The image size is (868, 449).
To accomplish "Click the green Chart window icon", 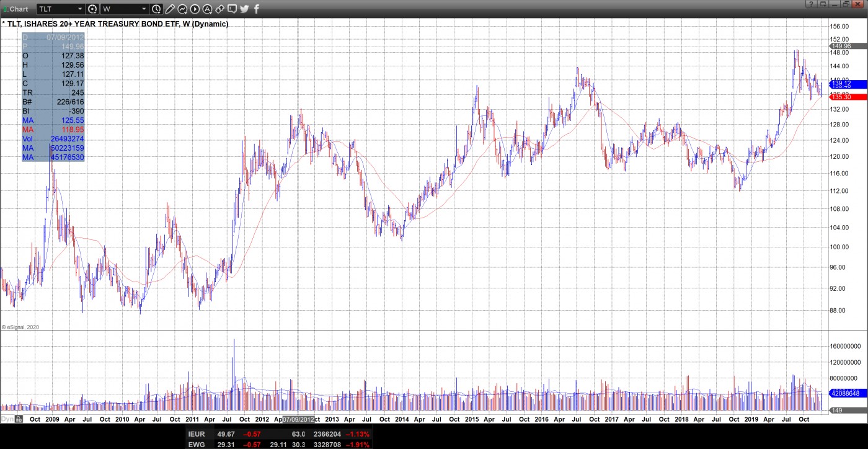I will (x=6, y=9).
